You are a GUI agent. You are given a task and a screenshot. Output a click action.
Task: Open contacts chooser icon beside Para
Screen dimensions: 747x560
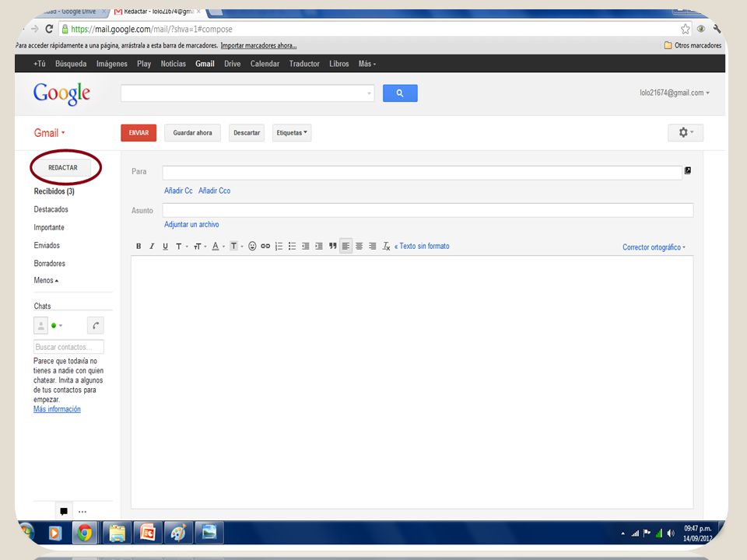point(688,170)
